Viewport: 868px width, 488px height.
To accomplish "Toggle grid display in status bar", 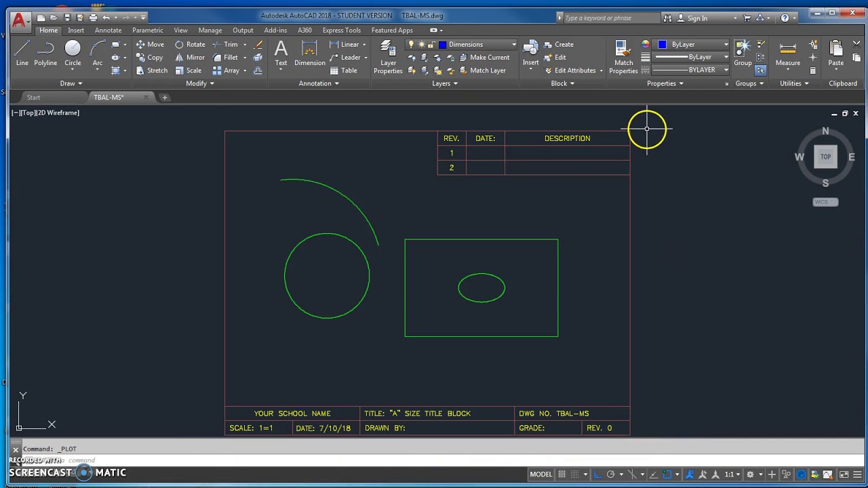I will (561, 474).
